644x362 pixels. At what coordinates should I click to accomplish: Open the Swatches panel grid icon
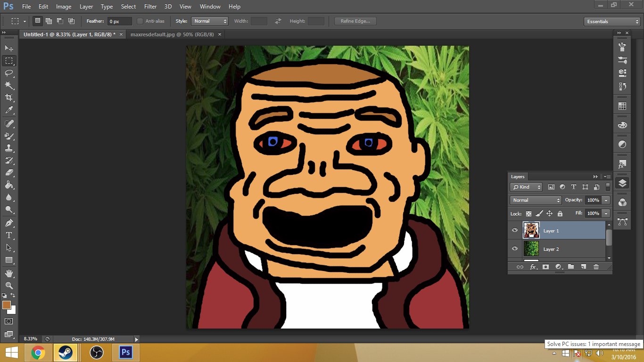622,107
